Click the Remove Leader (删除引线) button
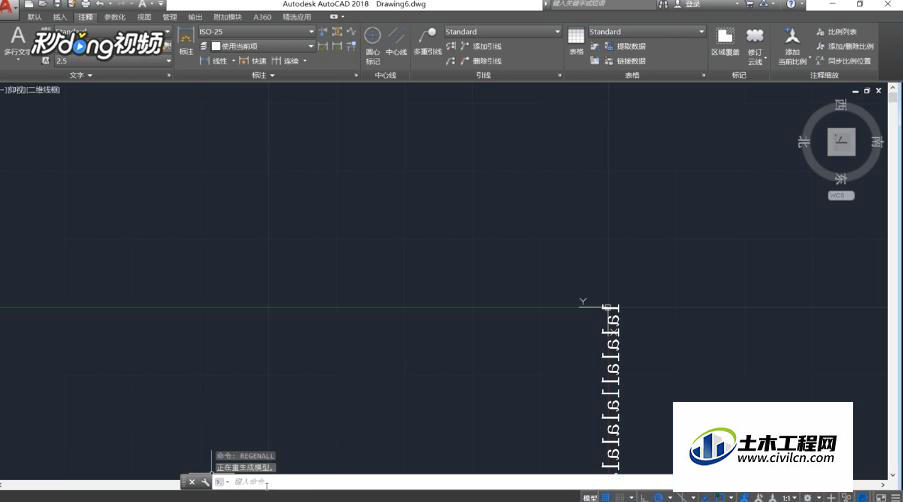Image resolution: width=903 pixels, height=502 pixels. [x=481, y=61]
